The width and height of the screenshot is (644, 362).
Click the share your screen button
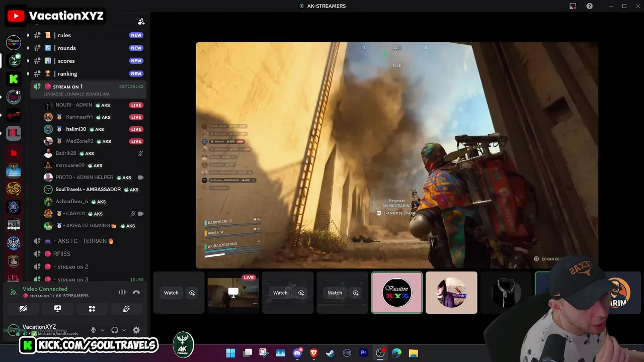pyautogui.click(x=57, y=309)
